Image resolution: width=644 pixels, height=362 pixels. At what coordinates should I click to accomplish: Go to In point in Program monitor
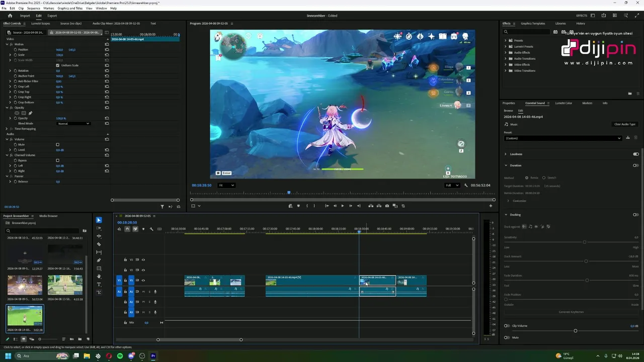(327, 206)
